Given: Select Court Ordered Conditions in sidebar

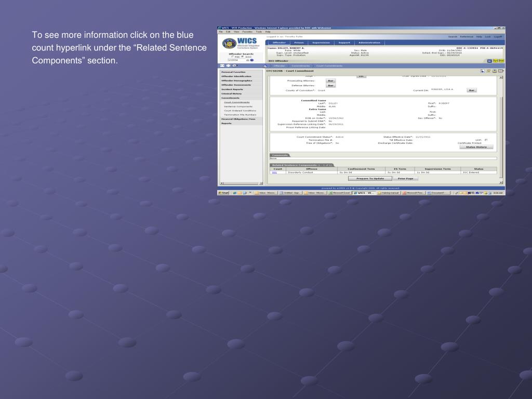Looking at the screenshot, I should (240, 111).
